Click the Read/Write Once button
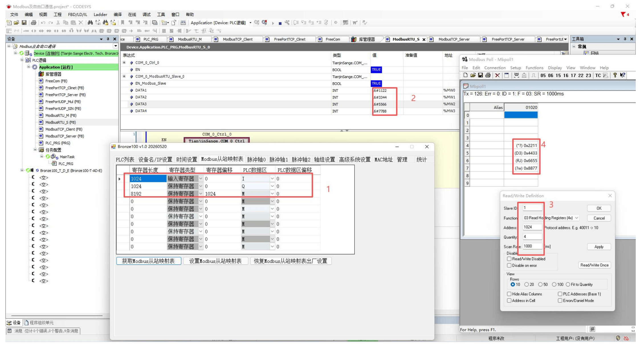The height and width of the screenshot is (344, 644). coord(594,265)
